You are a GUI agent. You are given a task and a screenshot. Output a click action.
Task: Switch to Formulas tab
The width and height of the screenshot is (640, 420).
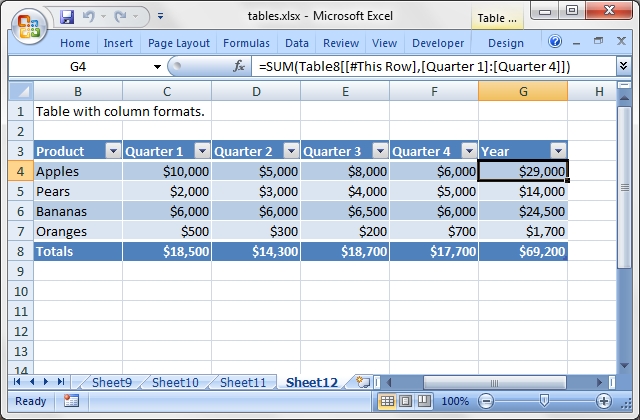246,43
